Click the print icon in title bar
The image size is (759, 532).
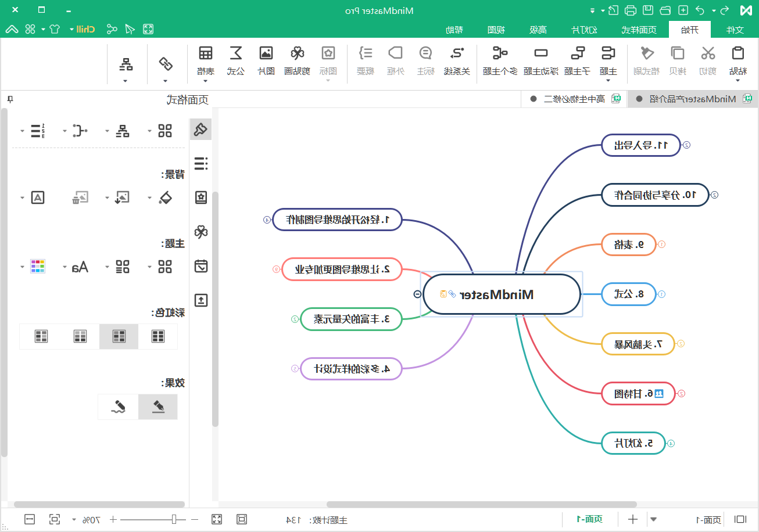click(x=630, y=10)
